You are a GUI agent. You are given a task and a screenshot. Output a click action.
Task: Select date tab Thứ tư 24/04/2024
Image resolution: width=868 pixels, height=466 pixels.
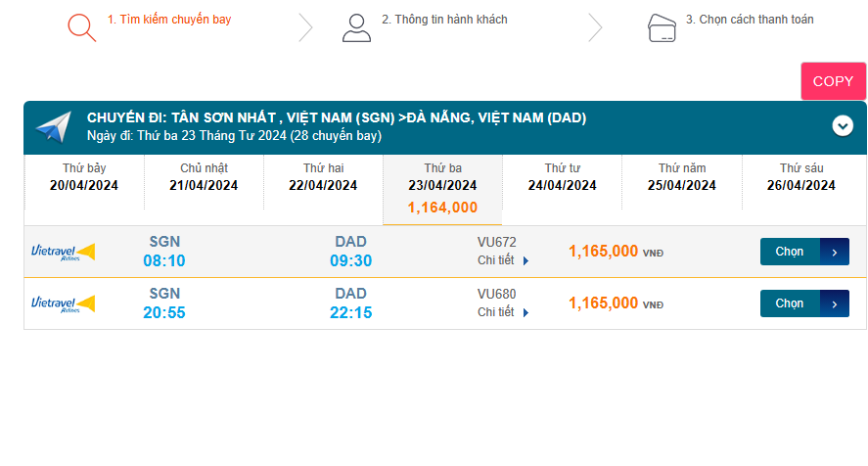(562, 177)
